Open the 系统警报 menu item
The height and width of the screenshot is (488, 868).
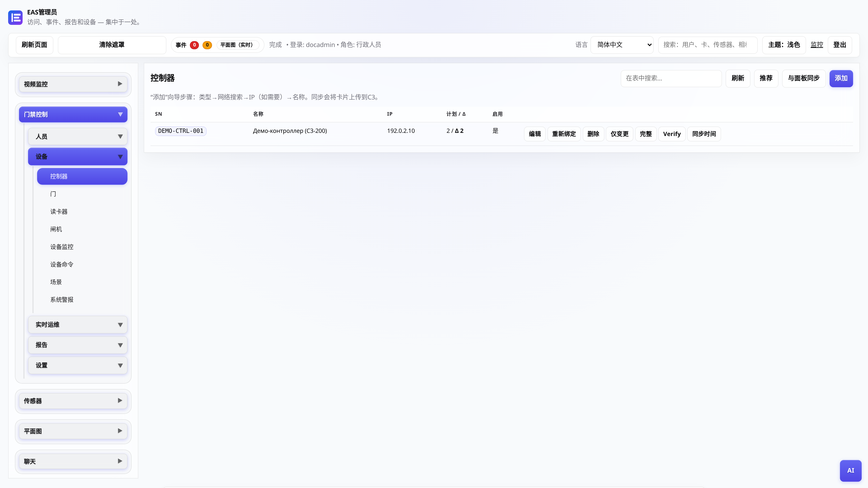(82, 299)
